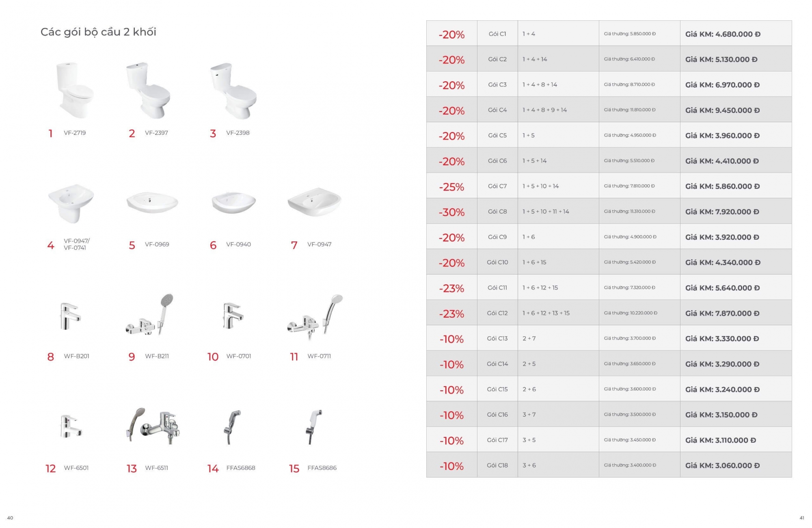The image size is (812, 528).
Task: Click the Gói C18 package label
Action: coord(497,465)
